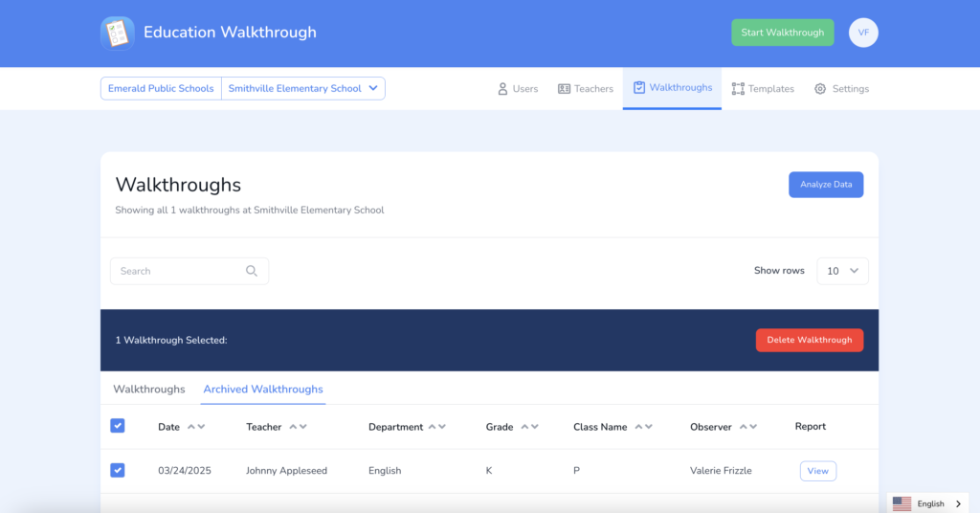
Task: Click Emerald Public Schools district button
Action: [161, 88]
